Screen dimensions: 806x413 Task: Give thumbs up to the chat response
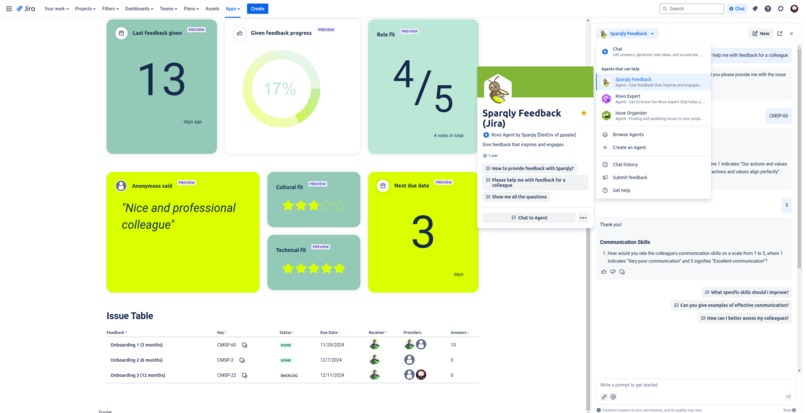point(603,272)
